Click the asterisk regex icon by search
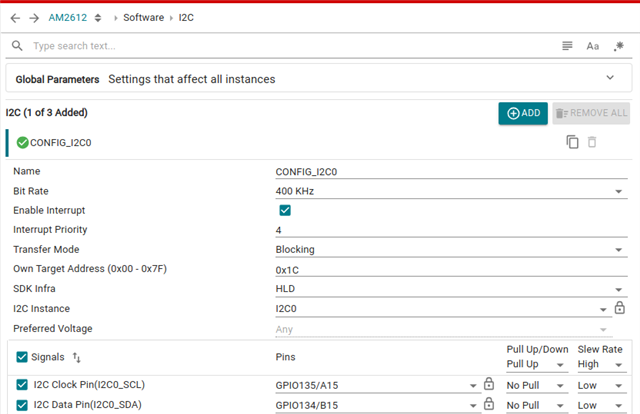 619,46
